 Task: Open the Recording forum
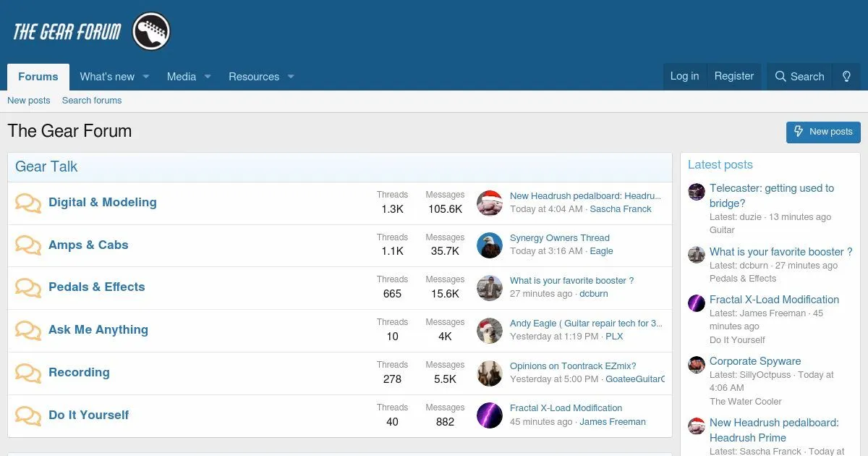point(80,372)
